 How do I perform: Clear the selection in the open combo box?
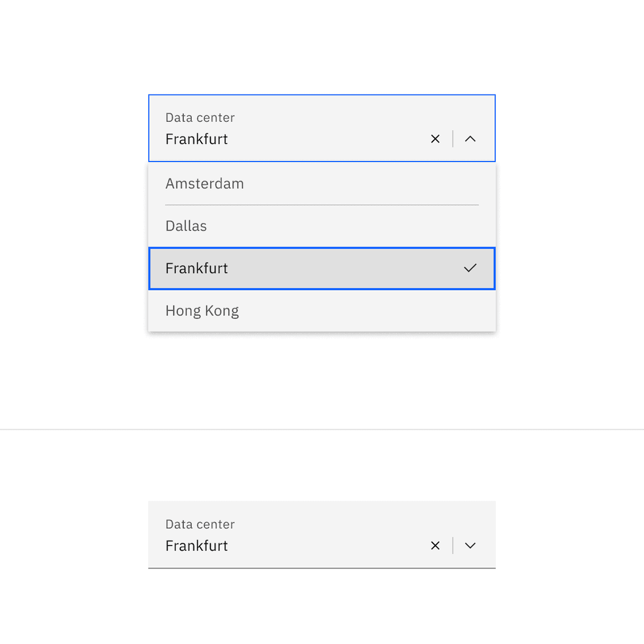point(435,139)
